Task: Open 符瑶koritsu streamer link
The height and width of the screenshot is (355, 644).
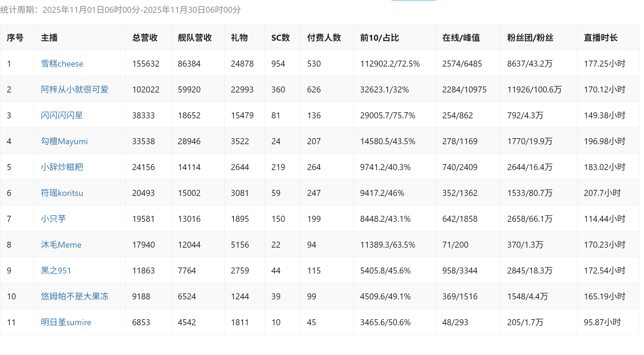Action: pyautogui.click(x=62, y=193)
